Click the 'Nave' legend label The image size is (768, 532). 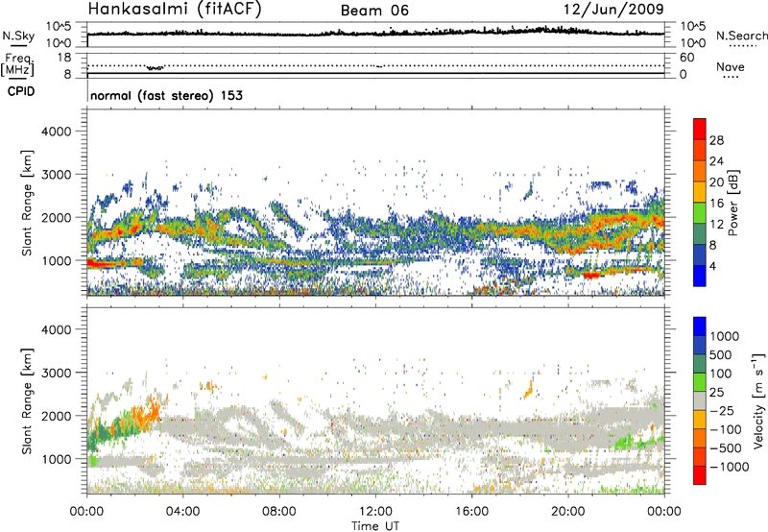(731, 66)
